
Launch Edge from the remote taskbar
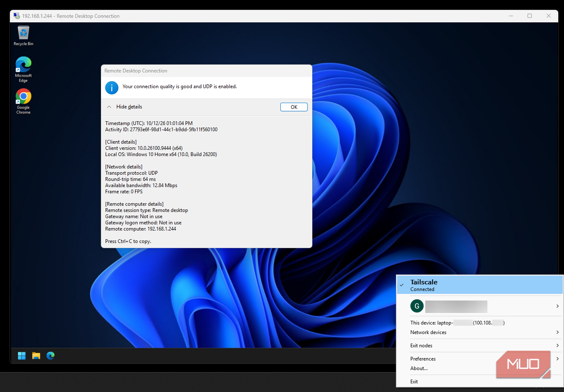pos(51,356)
